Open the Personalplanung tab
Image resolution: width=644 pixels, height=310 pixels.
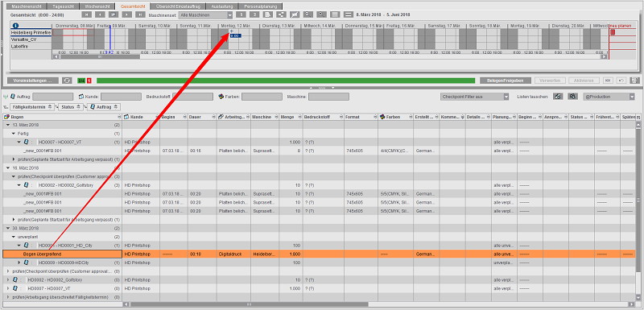point(261,6)
